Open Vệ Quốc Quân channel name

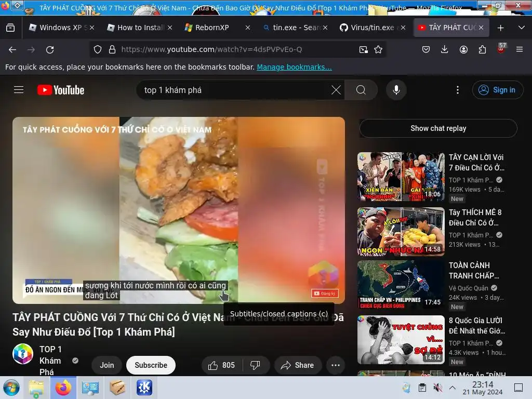pos(469,288)
